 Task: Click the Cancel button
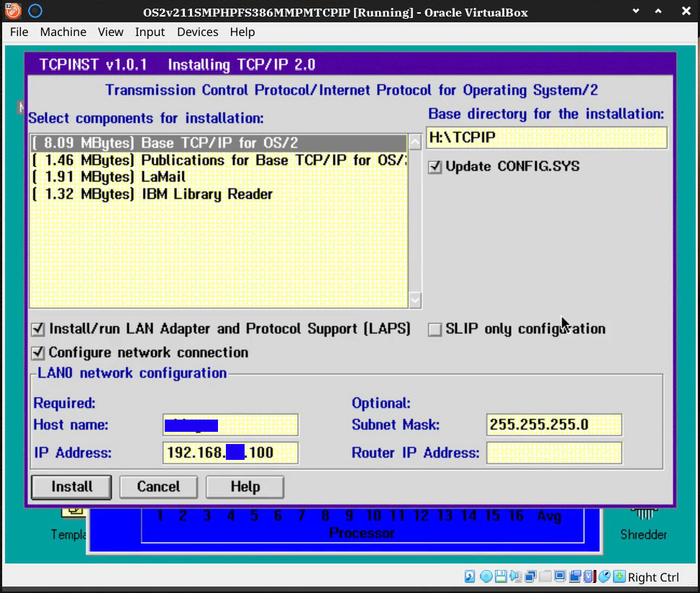coord(158,486)
